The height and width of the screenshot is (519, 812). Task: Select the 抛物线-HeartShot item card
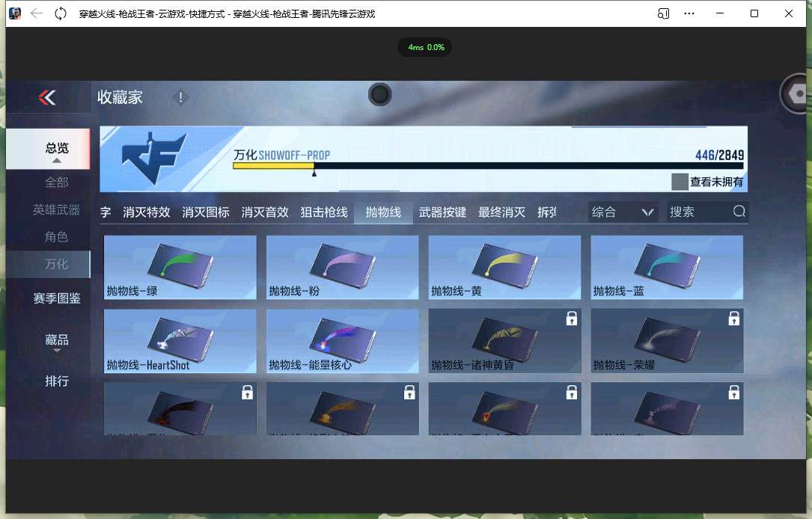pyautogui.click(x=180, y=341)
